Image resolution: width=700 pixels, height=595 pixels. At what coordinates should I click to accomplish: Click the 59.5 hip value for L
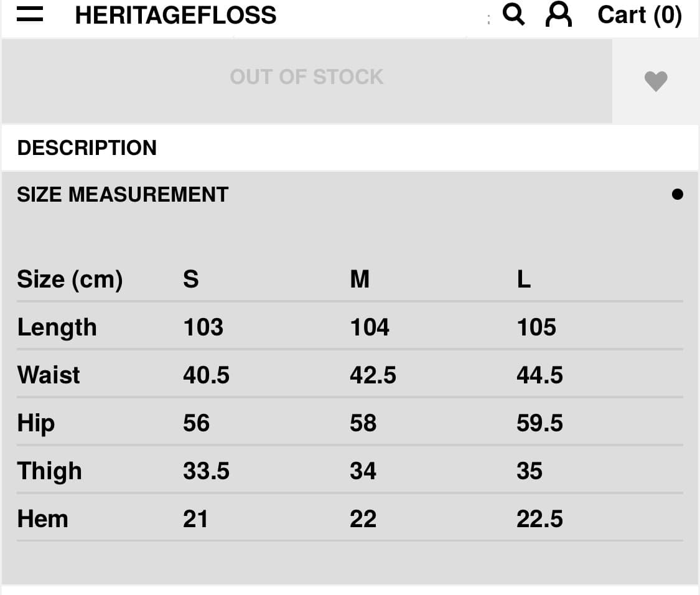(x=539, y=423)
